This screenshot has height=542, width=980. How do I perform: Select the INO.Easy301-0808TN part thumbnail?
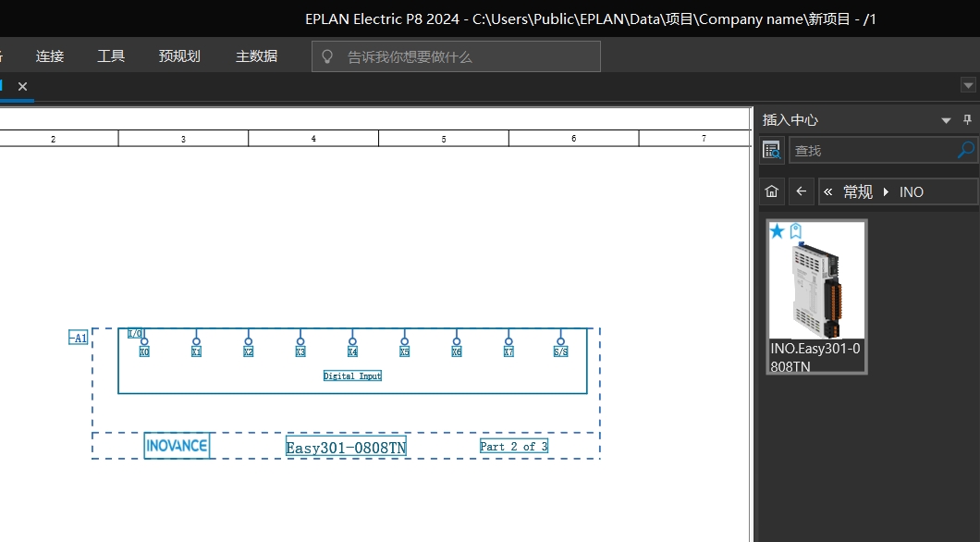pos(816,296)
